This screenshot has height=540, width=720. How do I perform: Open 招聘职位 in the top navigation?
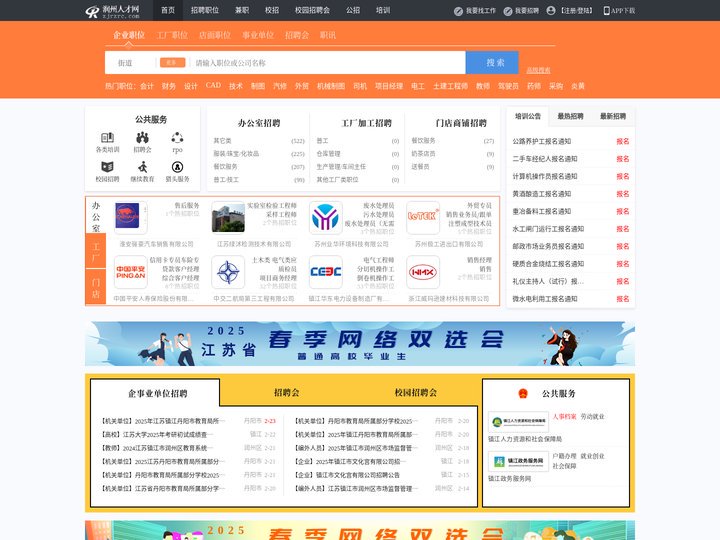205,10
